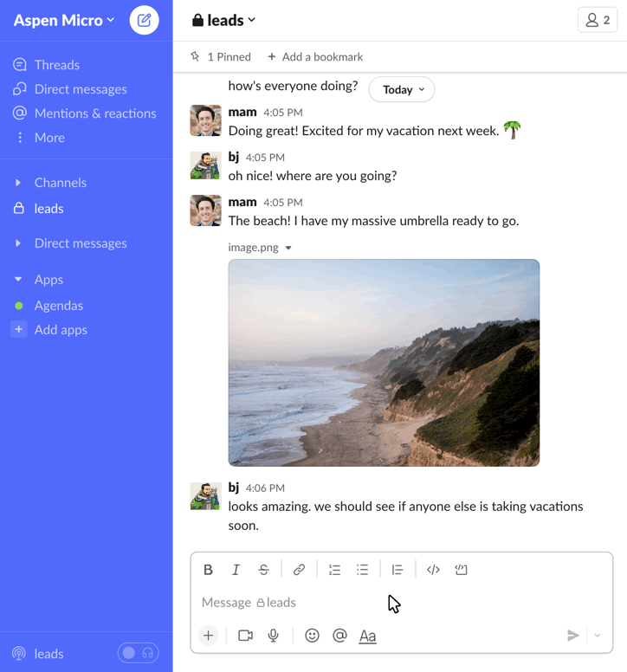Click the headphones icon in the huddle toggle
Screen dimensions: 627x672
148,653
